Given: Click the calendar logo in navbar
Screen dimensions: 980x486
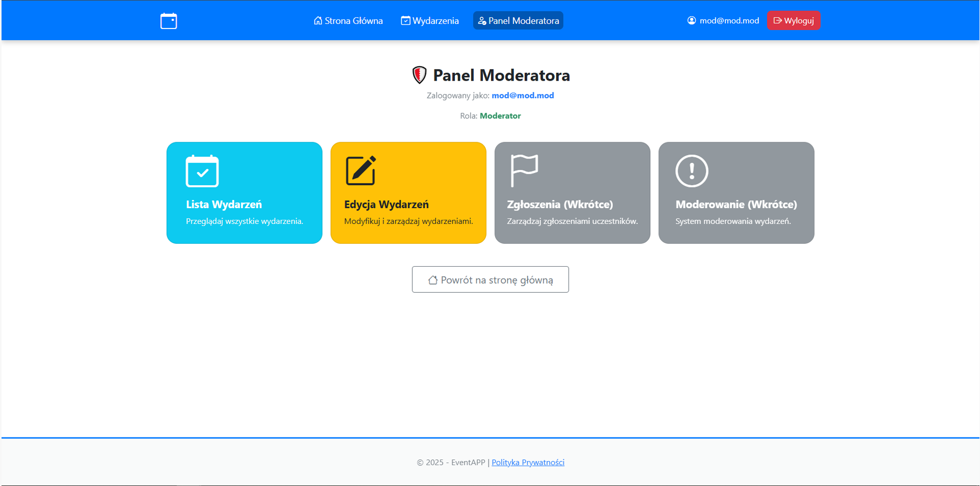Looking at the screenshot, I should click(x=168, y=21).
